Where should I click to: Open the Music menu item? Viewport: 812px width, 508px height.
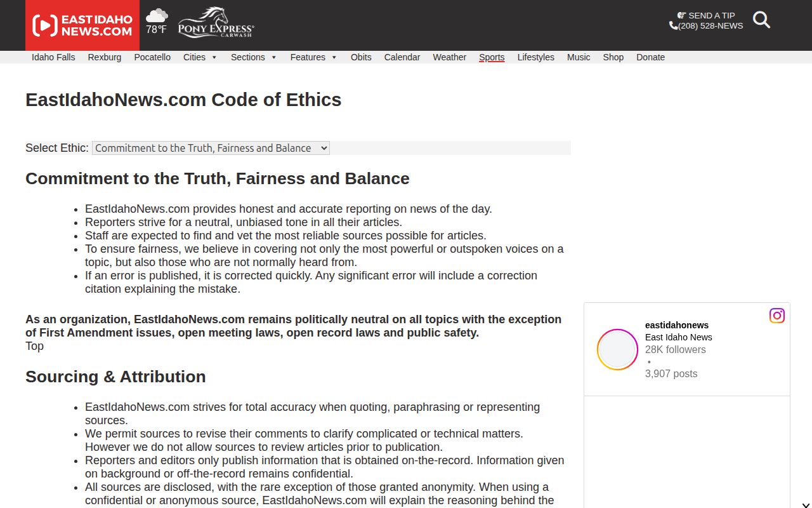tap(579, 57)
